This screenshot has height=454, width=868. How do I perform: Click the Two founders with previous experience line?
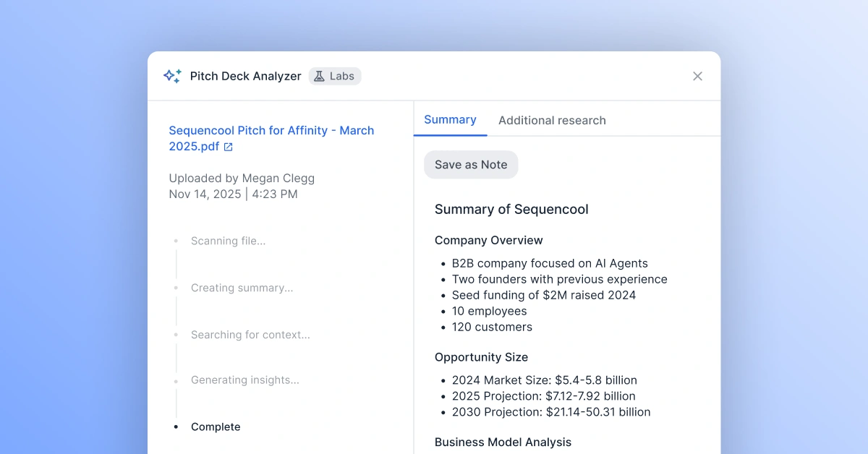pyautogui.click(x=559, y=279)
